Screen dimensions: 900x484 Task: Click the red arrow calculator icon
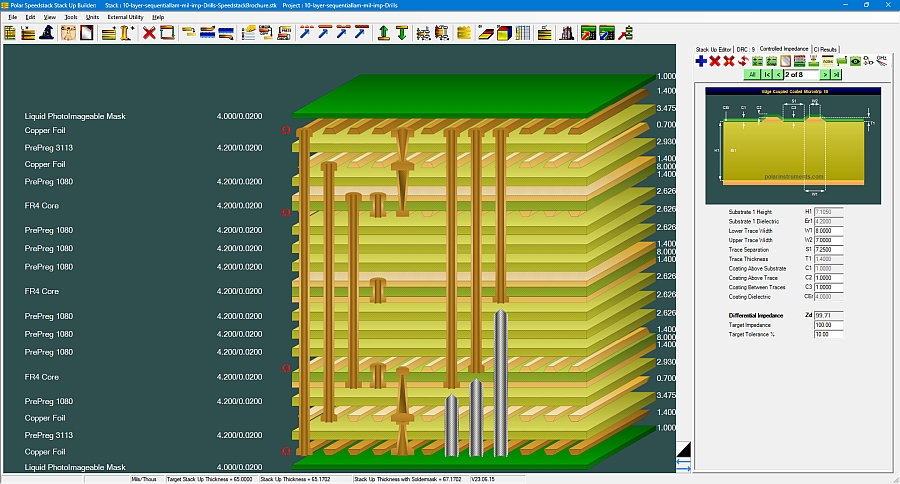pos(588,33)
